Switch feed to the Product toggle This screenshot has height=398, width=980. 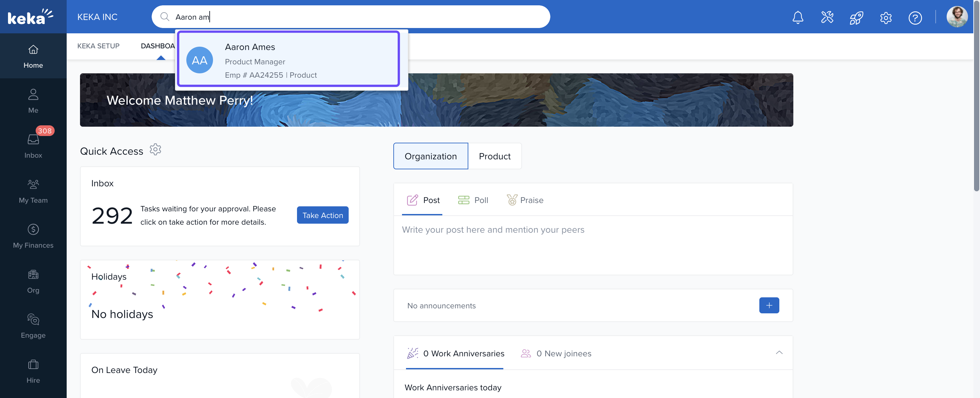click(494, 156)
